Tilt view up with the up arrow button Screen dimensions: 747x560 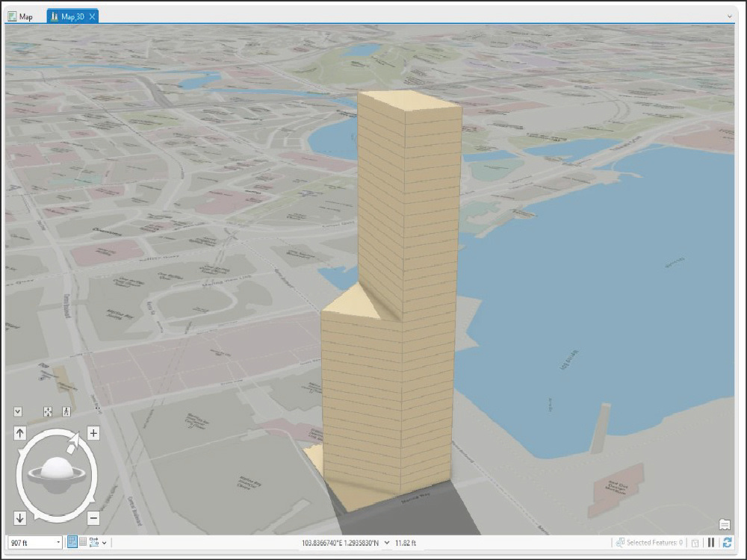(x=19, y=433)
